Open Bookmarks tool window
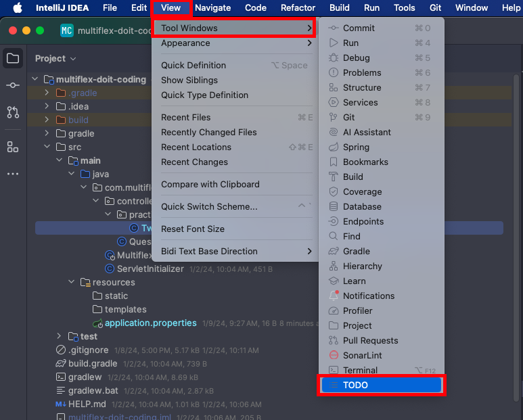 point(381,162)
